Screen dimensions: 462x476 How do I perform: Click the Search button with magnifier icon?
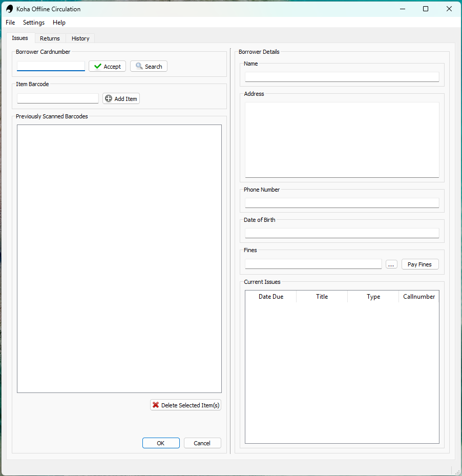coord(149,67)
